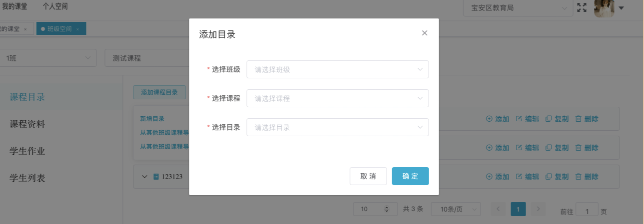This screenshot has height=224, width=644.
Task: Click 编辑 icon in the second directory row
Action: (519, 148)
